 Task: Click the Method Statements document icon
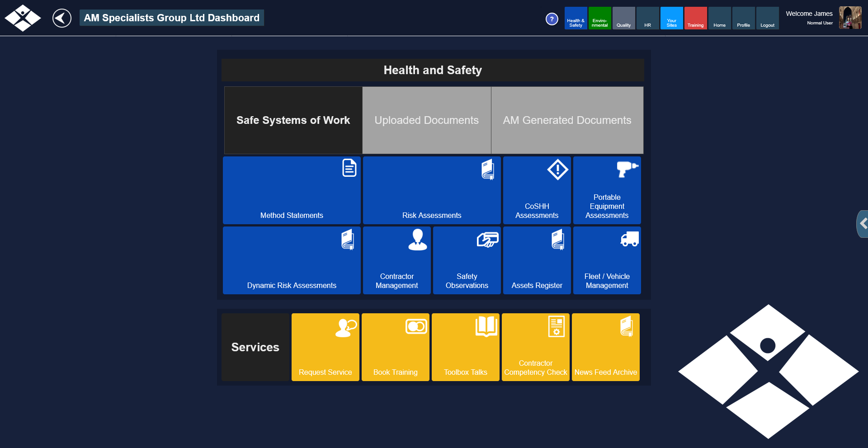click(349, 168)
